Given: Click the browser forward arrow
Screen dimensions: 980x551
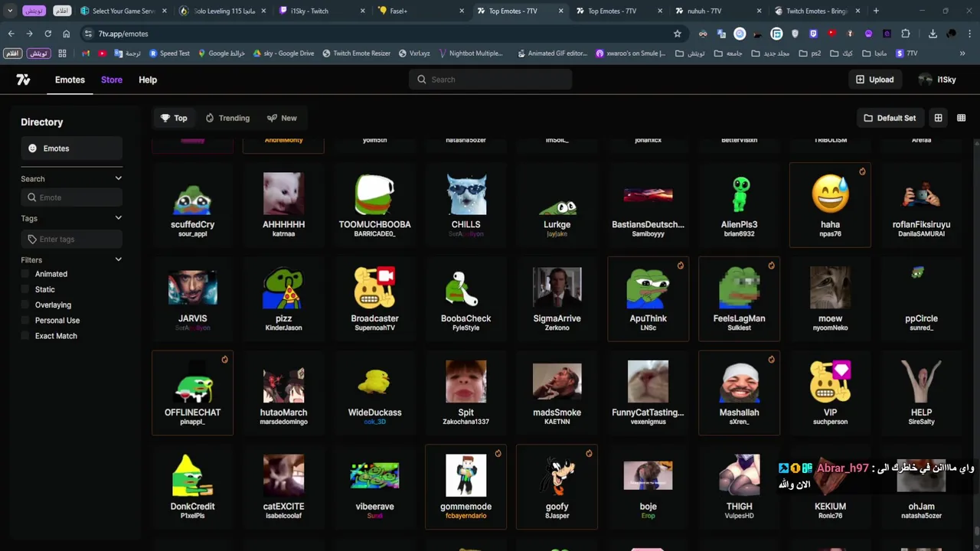Looking at the screenshot, I should pyautogui.click(x=29, y=34).
